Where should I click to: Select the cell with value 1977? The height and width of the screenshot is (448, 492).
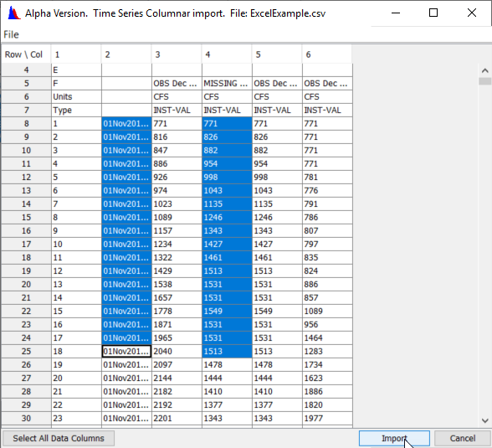click(327, 419)
